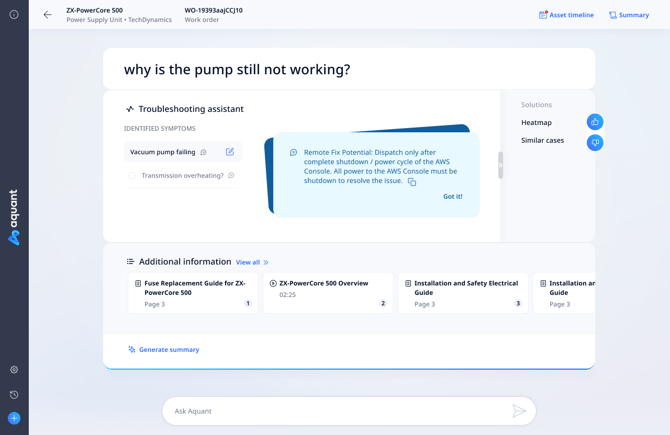Open settings gear in left sidebar
This screenshot has height=435, width=670.
pos(14,370)
